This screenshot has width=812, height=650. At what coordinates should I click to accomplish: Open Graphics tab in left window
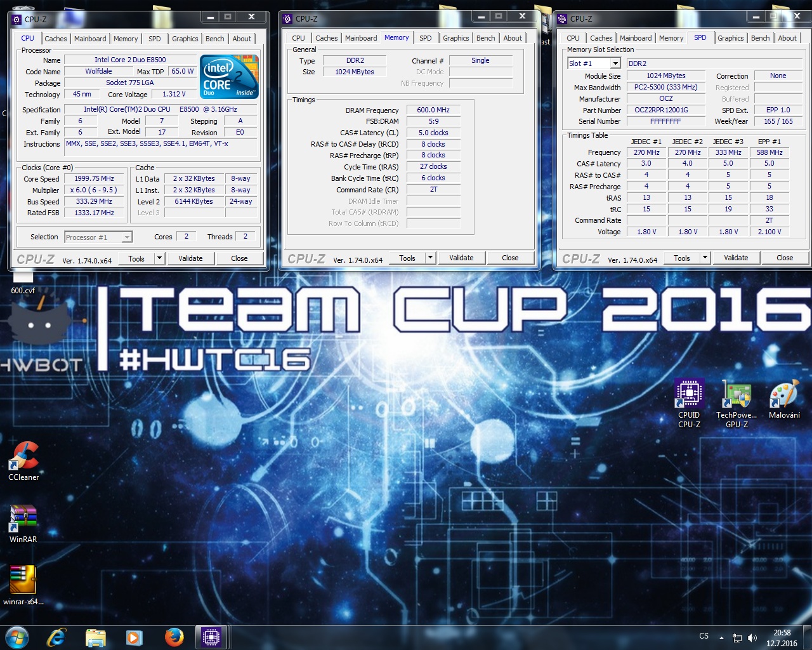tap(185, 39)
